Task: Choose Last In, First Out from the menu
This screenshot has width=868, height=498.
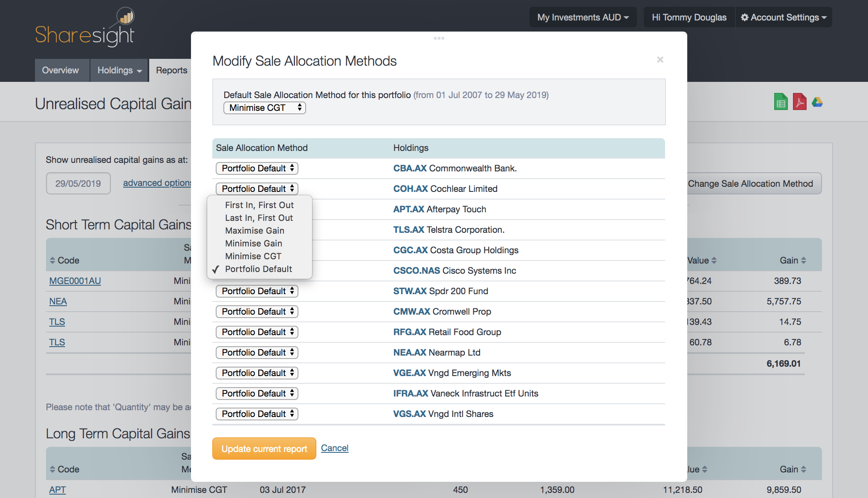Action: point(259,217)
